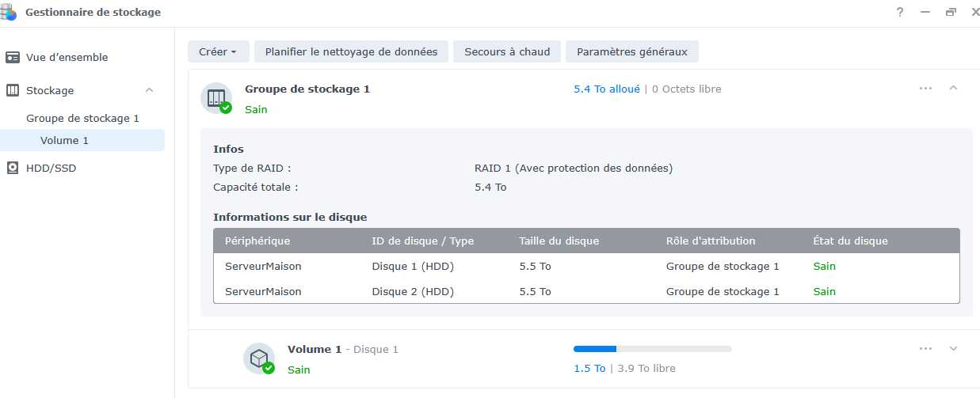980x398 pixels.
Task: Collapse the Stockage sidebar section
Action: point(149,91)
